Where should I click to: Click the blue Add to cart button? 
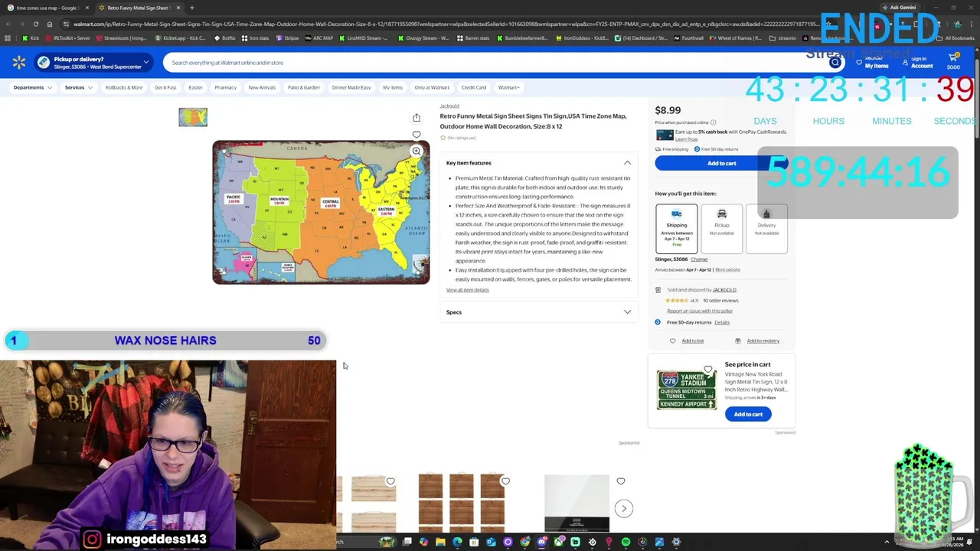(721, 163)
